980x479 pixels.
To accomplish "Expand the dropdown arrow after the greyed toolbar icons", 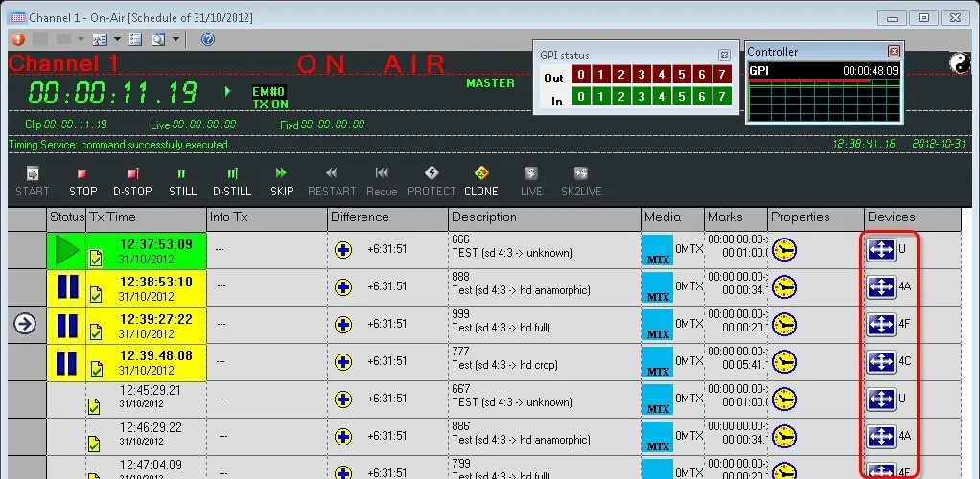I will pos(81,39).
